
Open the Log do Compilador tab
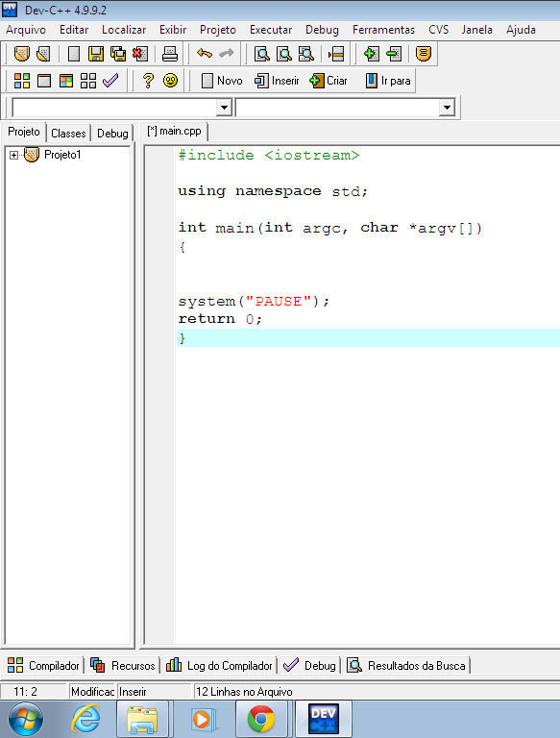219,666
